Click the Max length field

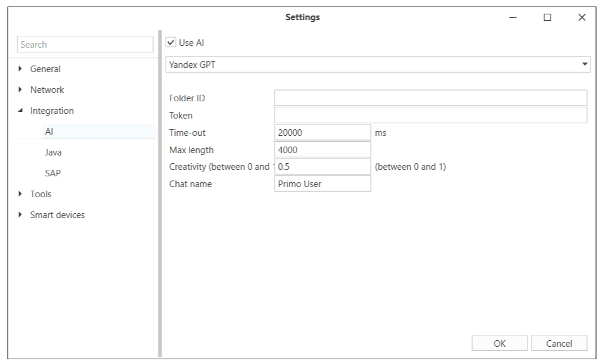point(322,150)
